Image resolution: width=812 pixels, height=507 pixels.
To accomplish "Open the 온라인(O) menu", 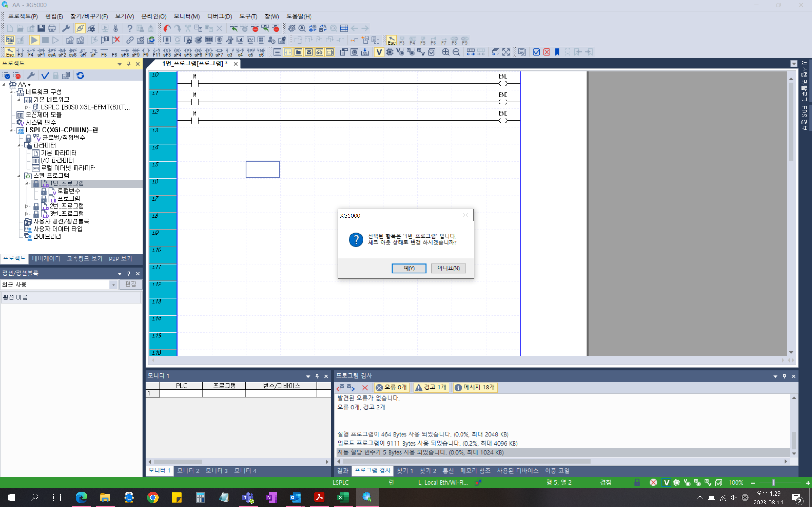I will coord(153,16).
